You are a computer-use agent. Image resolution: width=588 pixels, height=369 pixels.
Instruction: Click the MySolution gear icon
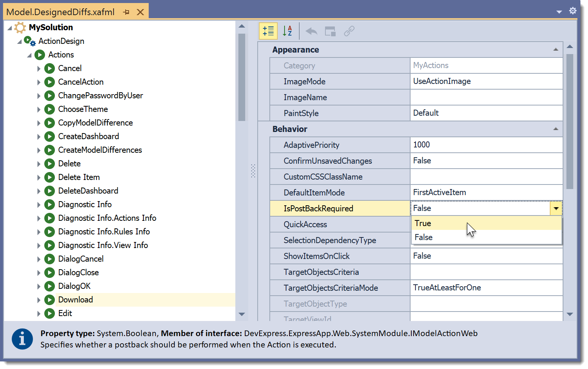click(20, 27)
